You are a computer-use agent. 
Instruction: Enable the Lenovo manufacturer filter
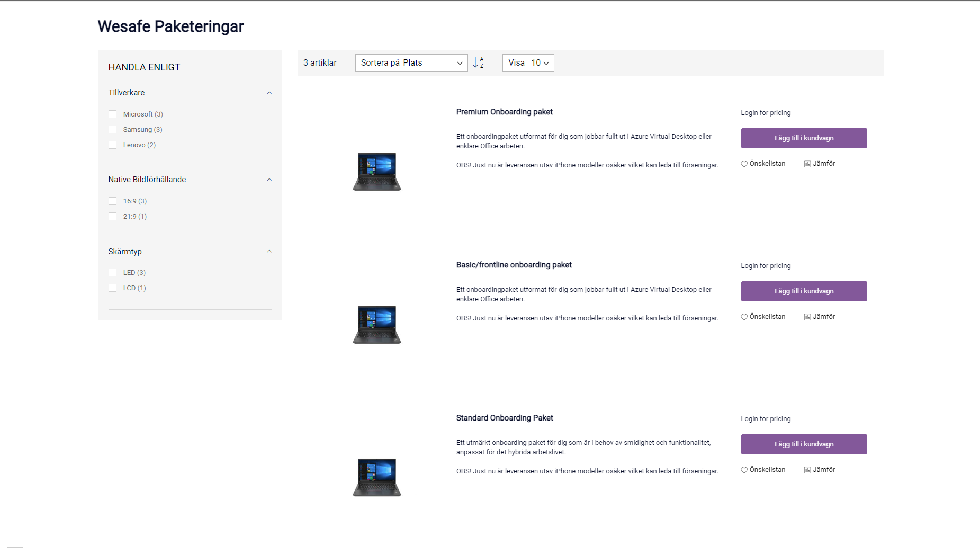(x=112, y=145)
